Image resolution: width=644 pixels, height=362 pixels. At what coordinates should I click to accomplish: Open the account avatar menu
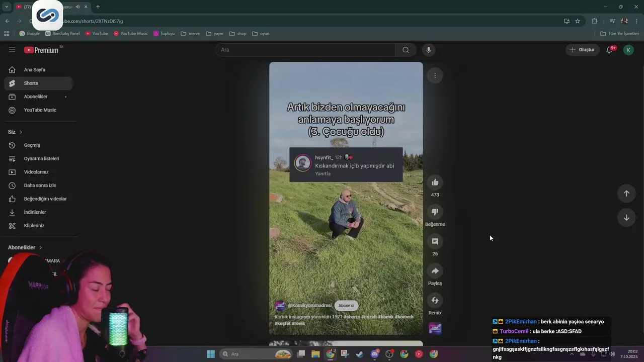click(x=628, y=50)
